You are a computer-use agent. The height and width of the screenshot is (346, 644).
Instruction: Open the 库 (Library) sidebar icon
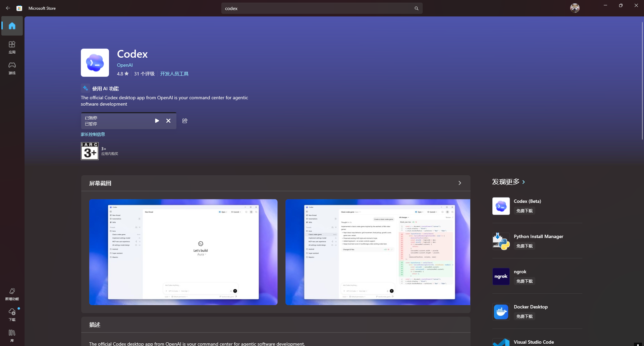[12, 336]
